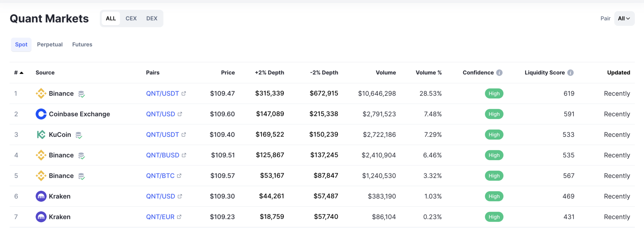This screenshot has width=644, height=228.
Task: Switch to the Perpetual tab
Action: [x=50, y=45]
